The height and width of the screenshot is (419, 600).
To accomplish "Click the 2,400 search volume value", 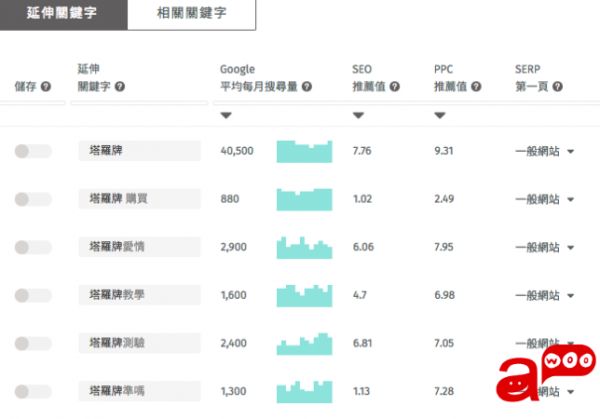I will (x=233, y=343).
